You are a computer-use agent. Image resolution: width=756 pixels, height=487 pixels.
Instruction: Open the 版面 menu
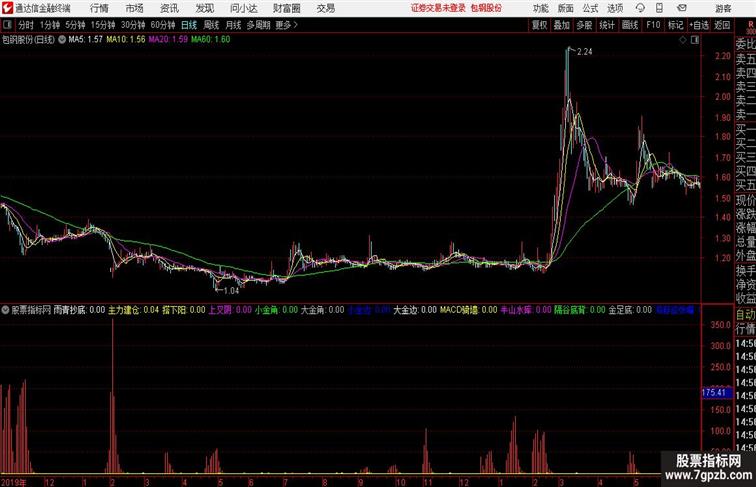point(566,8)
